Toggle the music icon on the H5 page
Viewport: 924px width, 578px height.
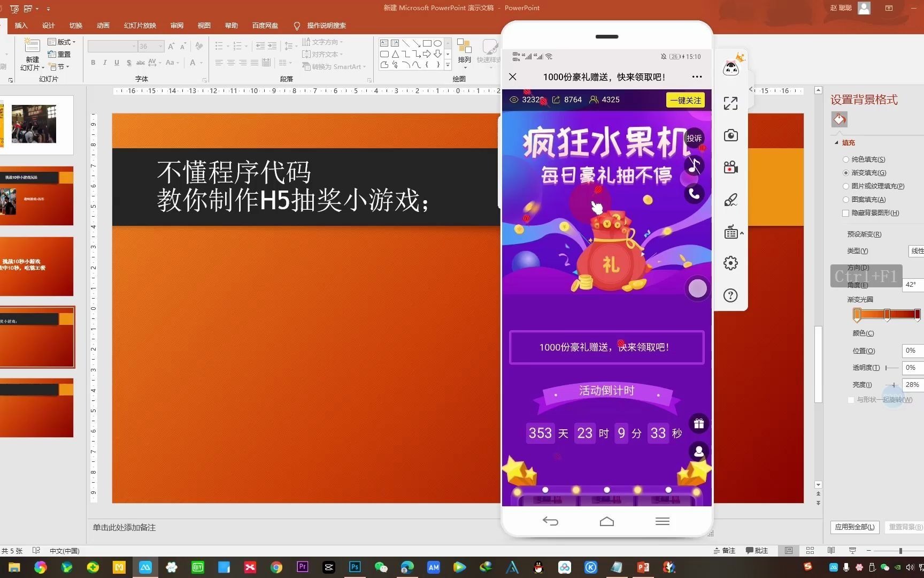694,165
